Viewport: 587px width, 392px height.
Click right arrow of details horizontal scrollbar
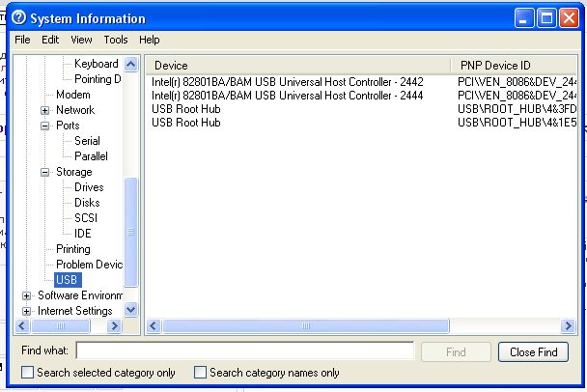click(x=569, y=326)
